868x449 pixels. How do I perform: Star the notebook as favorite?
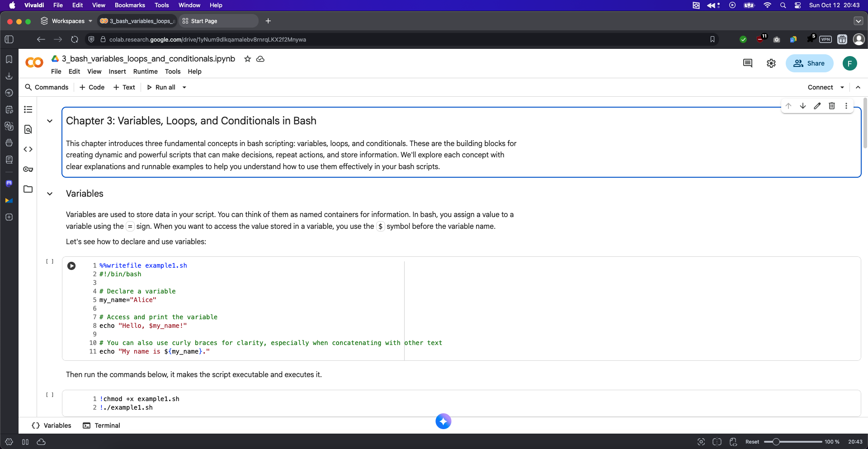point(247,59)
